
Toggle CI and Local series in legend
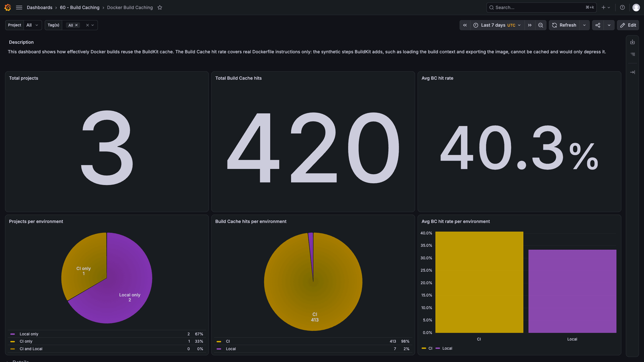tap(31, 349)
